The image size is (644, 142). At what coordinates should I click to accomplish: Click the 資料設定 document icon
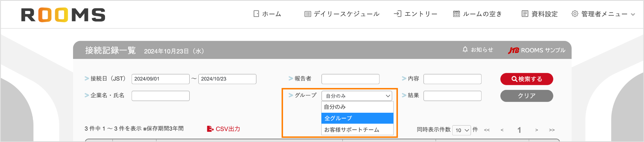[x=525, y=14]
